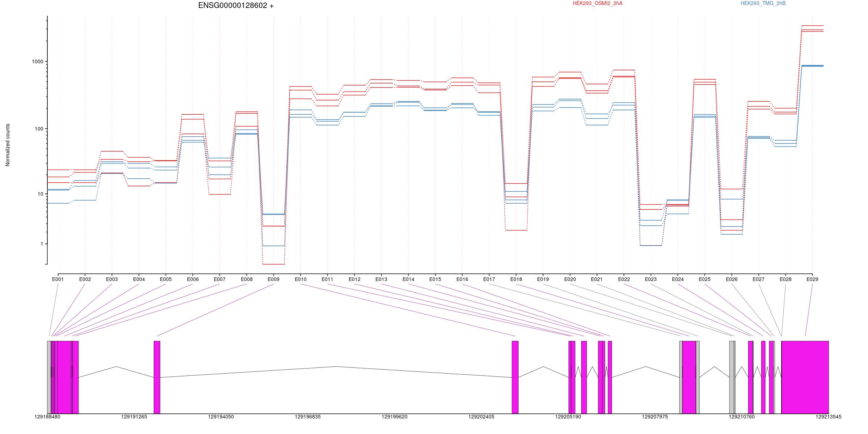Select exon label E023
Viewport: 868px width, 434px height.
[651, 279]
